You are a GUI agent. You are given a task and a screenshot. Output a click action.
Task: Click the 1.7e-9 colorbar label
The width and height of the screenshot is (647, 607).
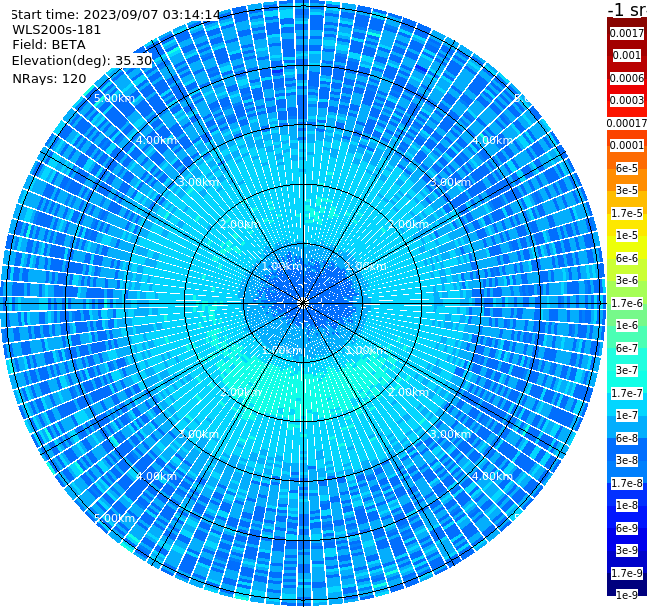[627, 573]
